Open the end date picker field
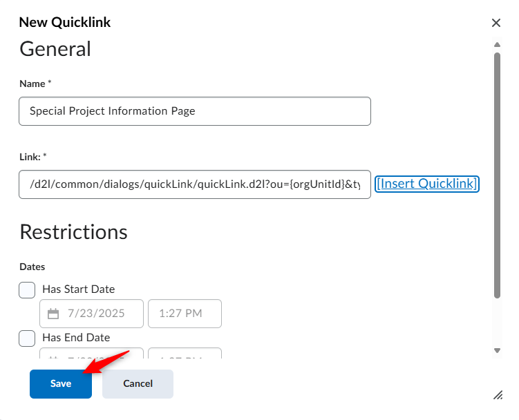This screenshot has width=519, height=420. click(x=91, y=353)
